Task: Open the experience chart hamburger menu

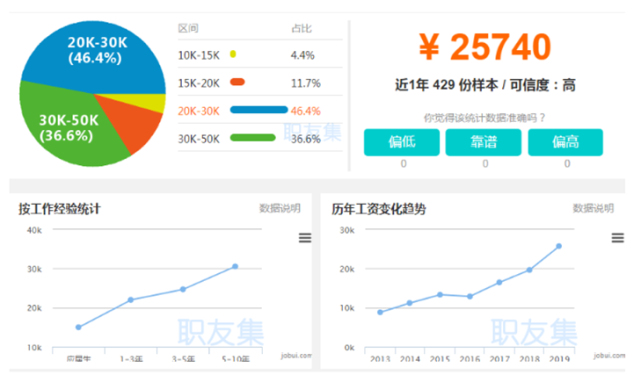Action: tap(305, 238)
